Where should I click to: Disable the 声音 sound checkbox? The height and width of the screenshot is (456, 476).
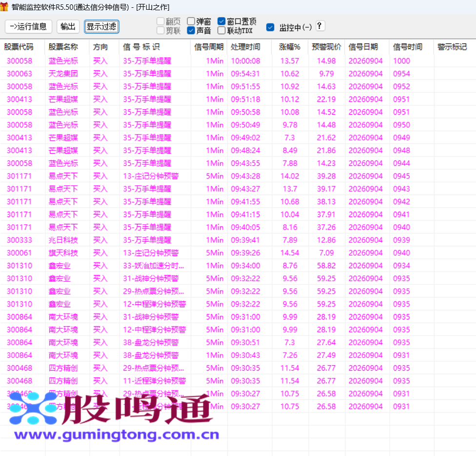coord(191,30)
